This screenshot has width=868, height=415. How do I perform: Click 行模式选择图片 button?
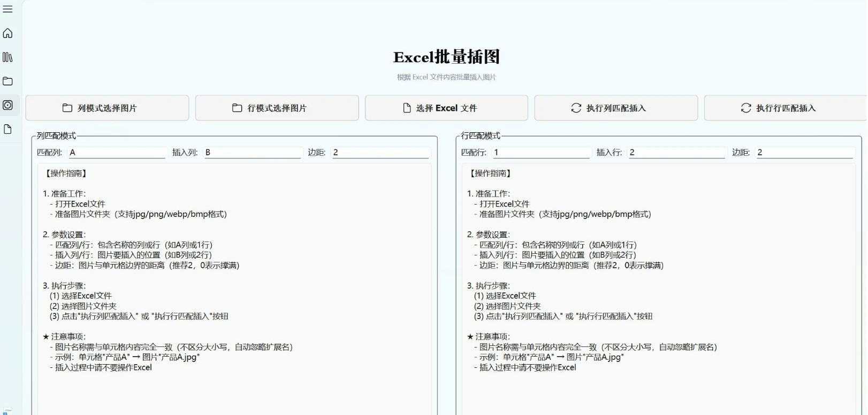(277, 108)
